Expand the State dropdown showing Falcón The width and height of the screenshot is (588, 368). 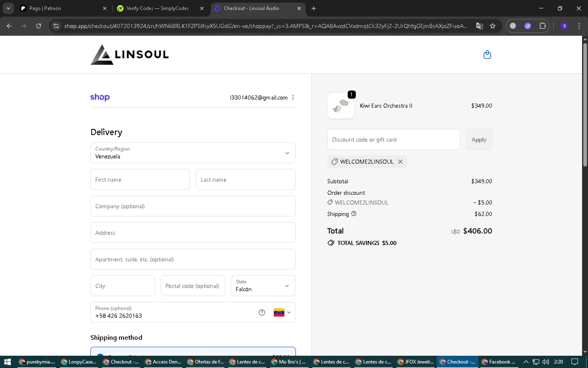[263, 286]
